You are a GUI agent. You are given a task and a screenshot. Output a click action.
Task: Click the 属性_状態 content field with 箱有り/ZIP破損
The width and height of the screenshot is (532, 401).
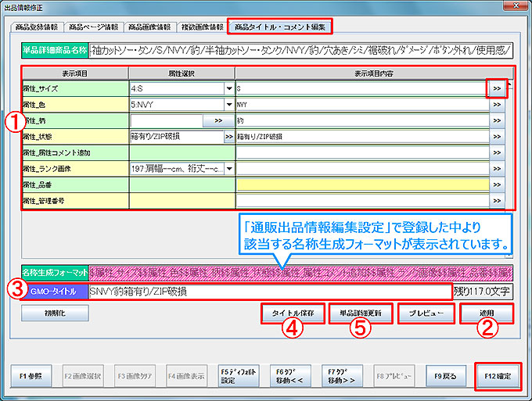pyautogui.click(x=362, y=137)
